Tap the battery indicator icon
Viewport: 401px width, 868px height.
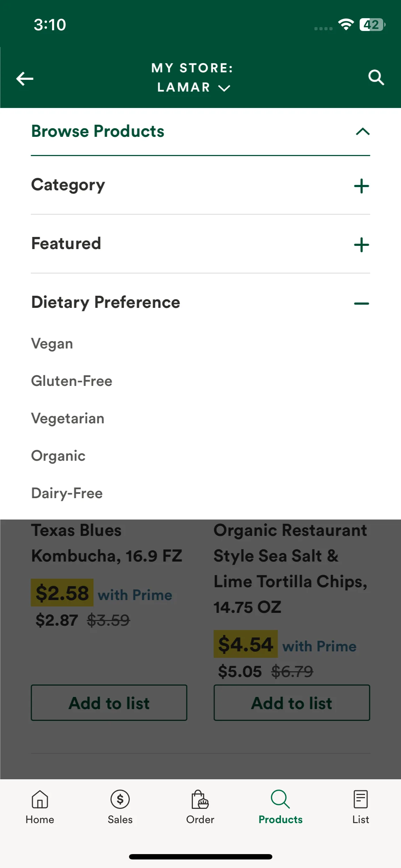(x=372, y=25)
